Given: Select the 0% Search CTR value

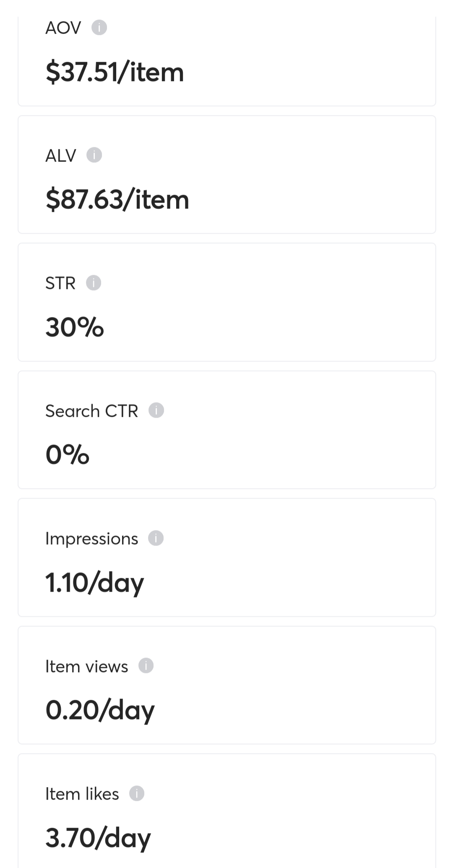Looking at the screenshot, I should coord(68,455).
